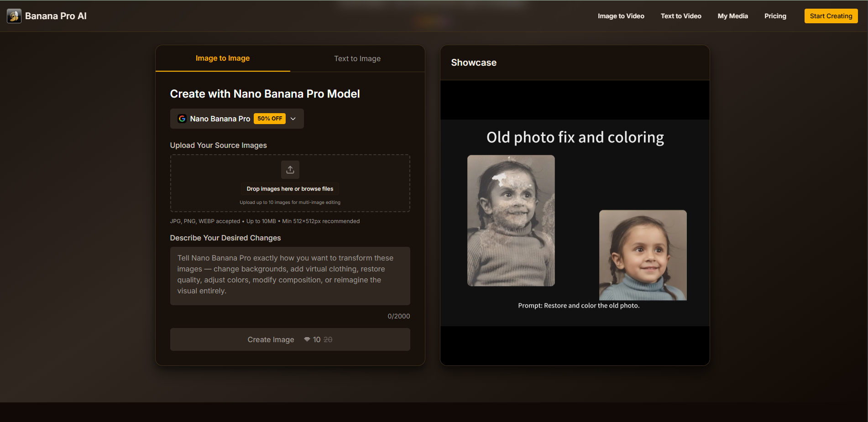Navigate to the Pricing page

pos(775,16)
